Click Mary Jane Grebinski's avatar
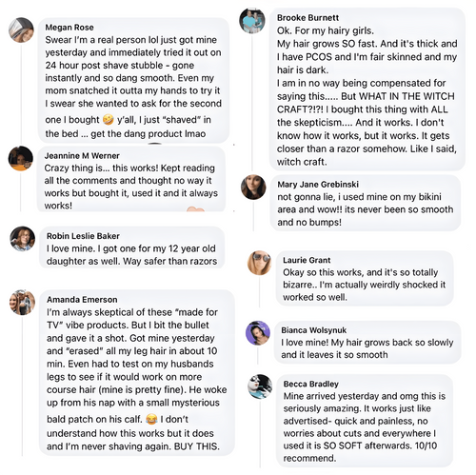 tap(253, 187)
